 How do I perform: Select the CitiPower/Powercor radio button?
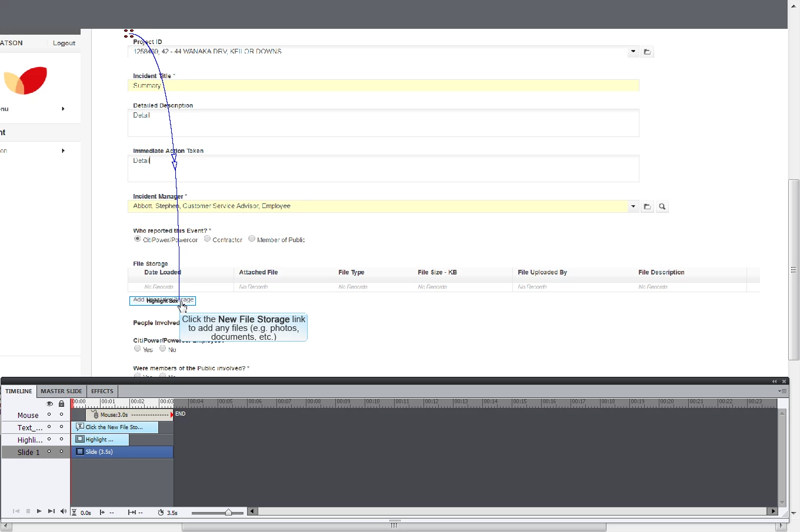click(x=137, y=239)
